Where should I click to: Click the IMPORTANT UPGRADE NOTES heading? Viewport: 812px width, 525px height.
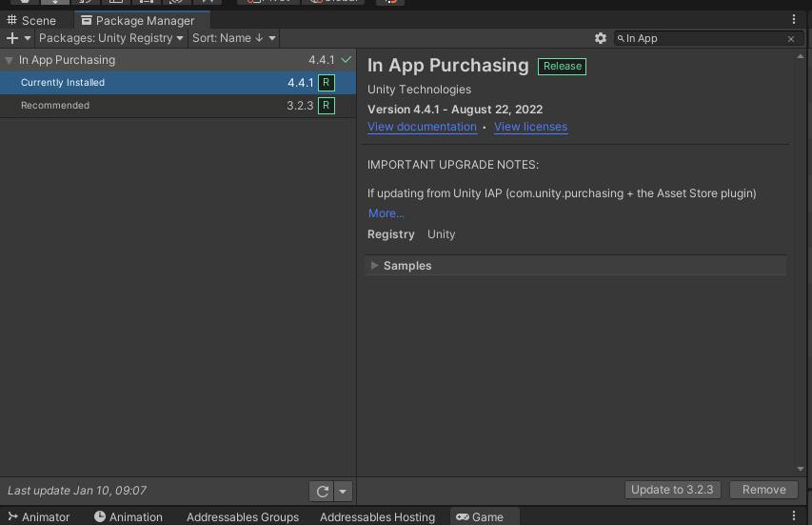click(453, 165)
